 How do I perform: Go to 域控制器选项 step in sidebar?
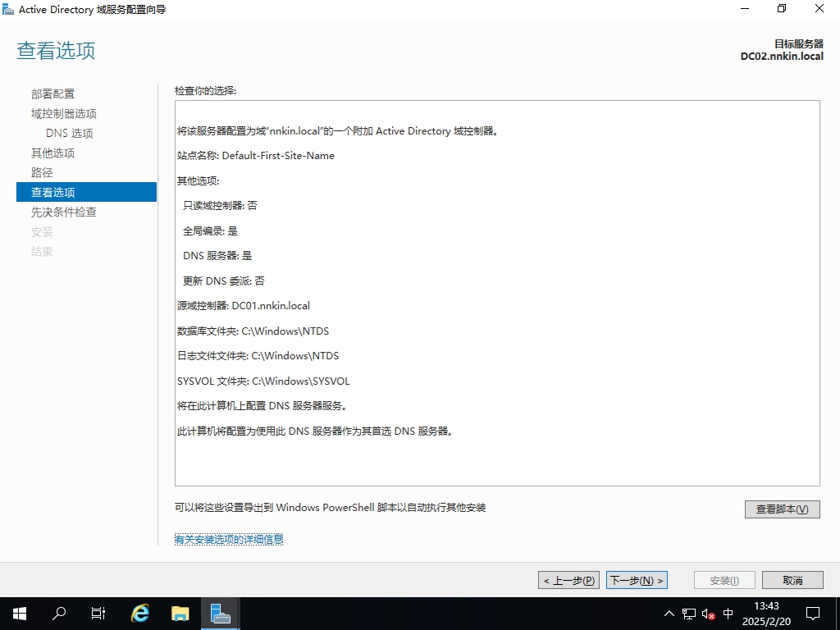pos(64,113)
